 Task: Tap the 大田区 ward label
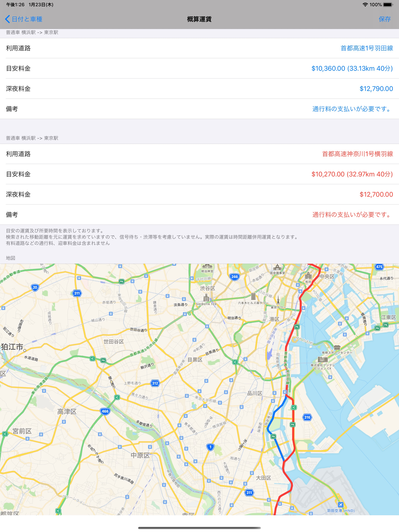[x=263, y=478]
